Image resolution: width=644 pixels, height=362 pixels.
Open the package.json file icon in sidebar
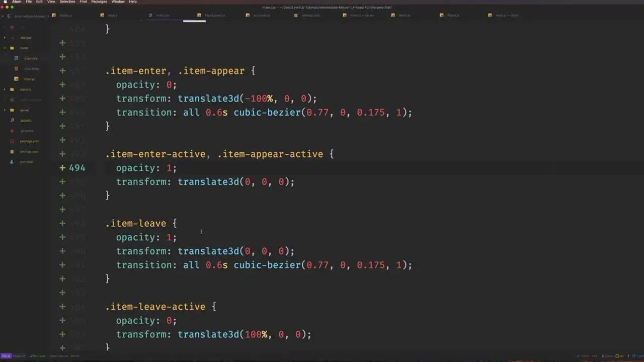point(29,141)
